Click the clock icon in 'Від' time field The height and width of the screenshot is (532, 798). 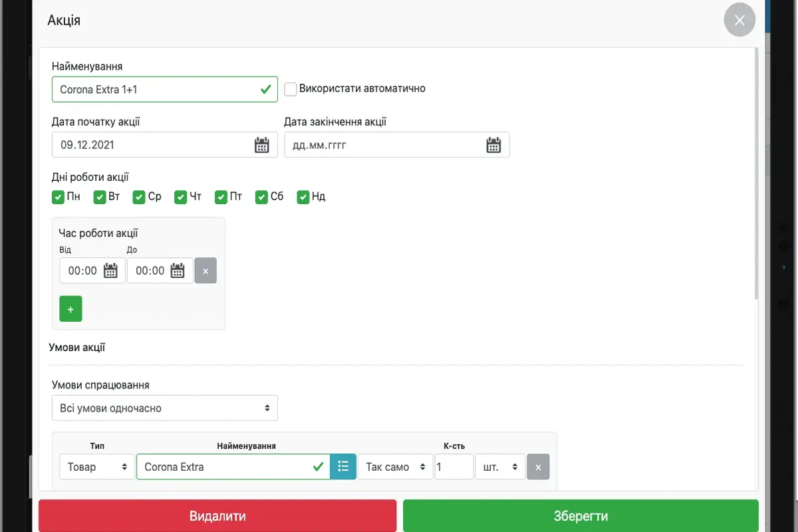point(110,271)
